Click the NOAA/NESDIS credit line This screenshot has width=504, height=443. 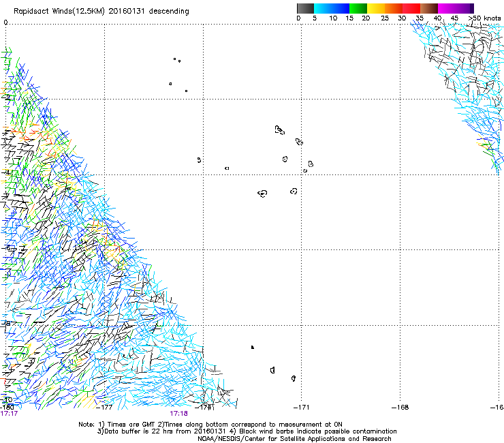coord(294,439)
